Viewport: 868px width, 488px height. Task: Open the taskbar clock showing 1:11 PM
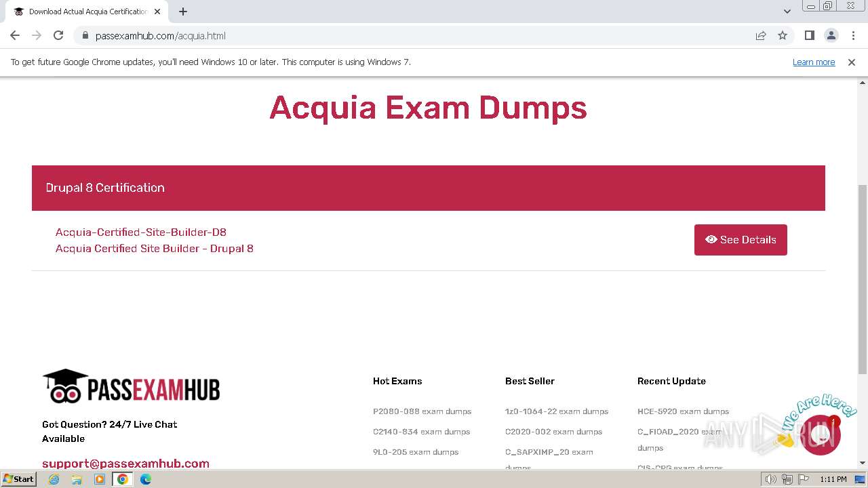point(833,479)
